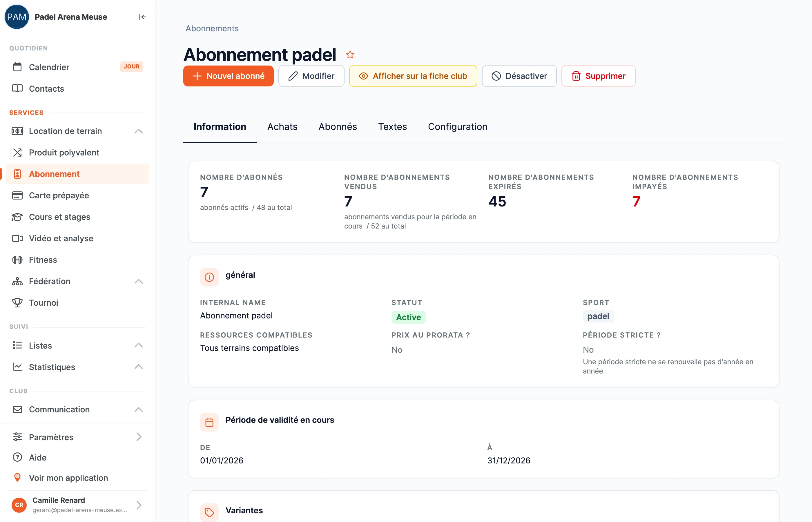Toggle Afficher sur la fiche club
This screenshot has width=812, height=522.
(413, 76)
